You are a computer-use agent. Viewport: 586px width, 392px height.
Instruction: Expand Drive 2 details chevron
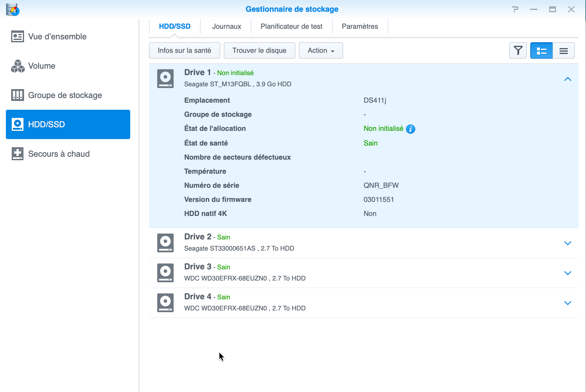pyautogui.click(x=568, y=243)
